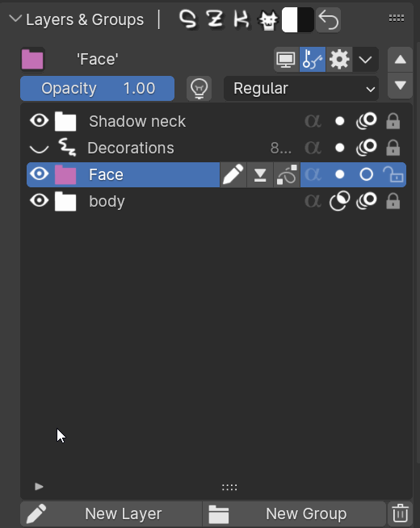
Task: Click the New Group button
Action: 294,513
